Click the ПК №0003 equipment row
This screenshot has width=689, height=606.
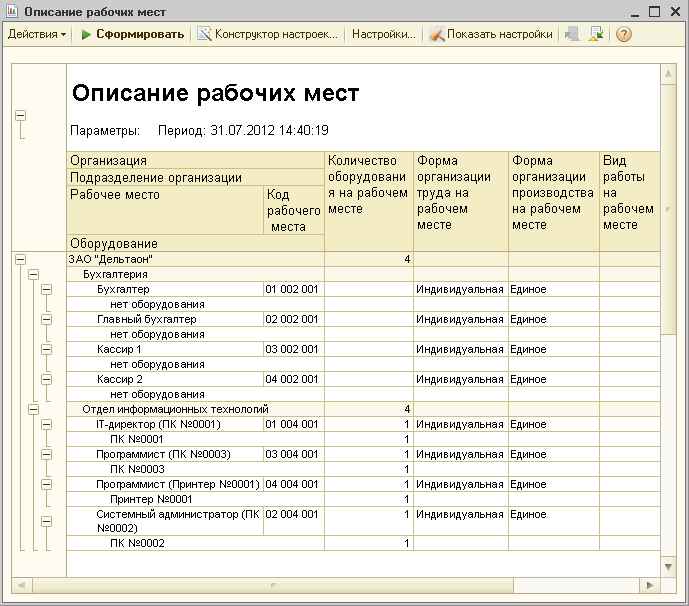pyautogui.click(x=196, y=469)
